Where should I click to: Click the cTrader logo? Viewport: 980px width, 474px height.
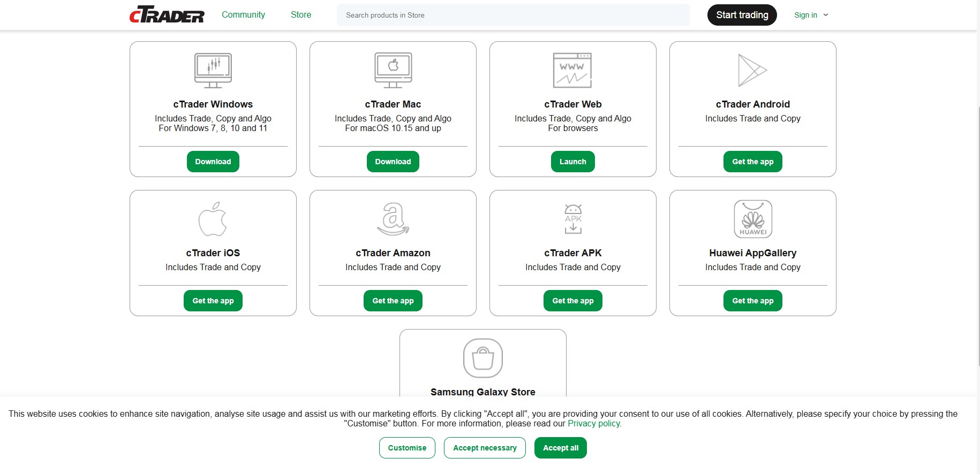[167, 14]
